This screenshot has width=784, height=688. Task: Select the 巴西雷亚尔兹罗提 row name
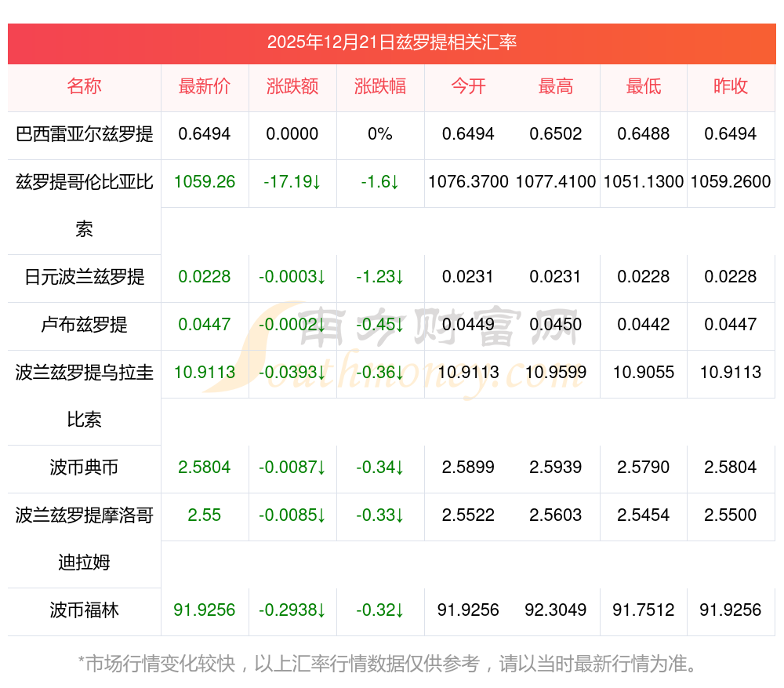coord(84,134)
